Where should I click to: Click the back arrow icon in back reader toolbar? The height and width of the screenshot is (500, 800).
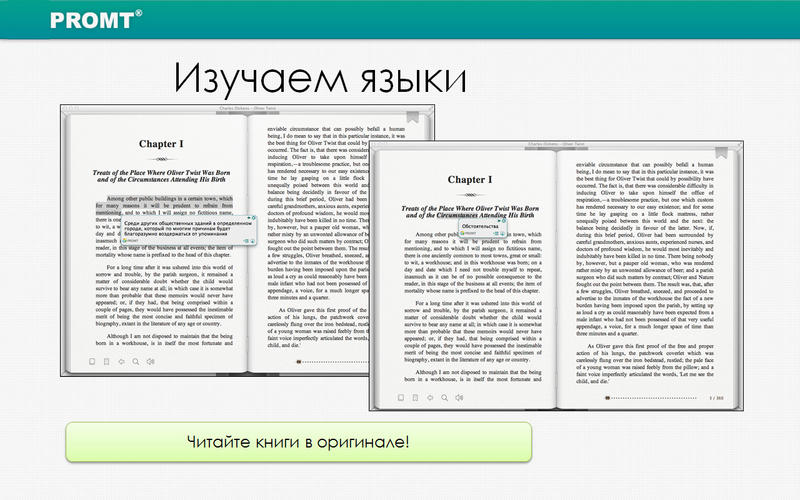click(x=121, y=361)
